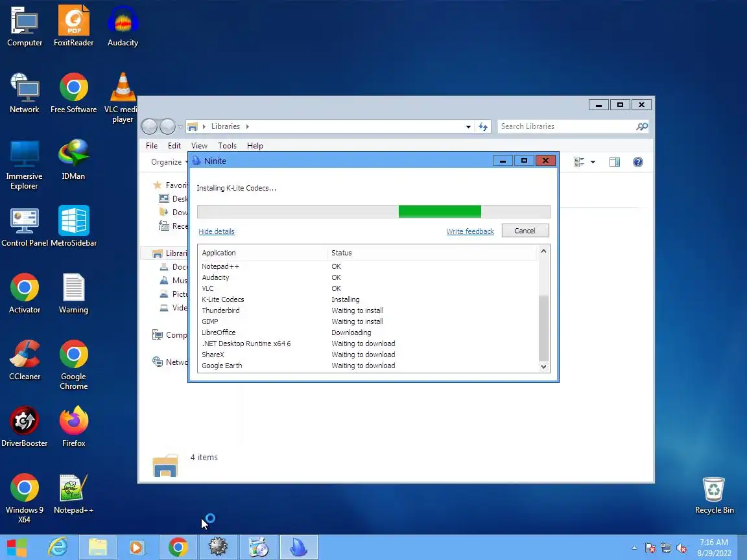Open the recent pages dropdown arrow
This screenshot has height=560, width=747.
[180, 126]
